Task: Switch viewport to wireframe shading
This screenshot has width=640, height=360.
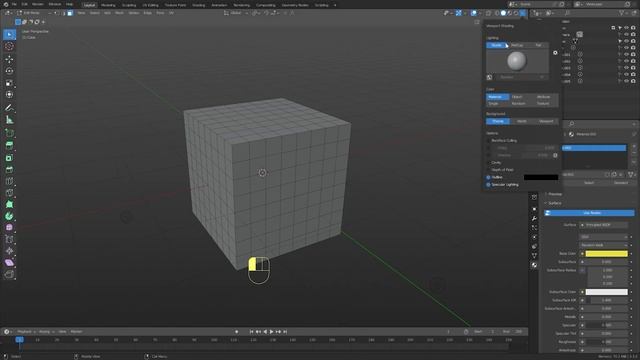Action: click(497, 13)
